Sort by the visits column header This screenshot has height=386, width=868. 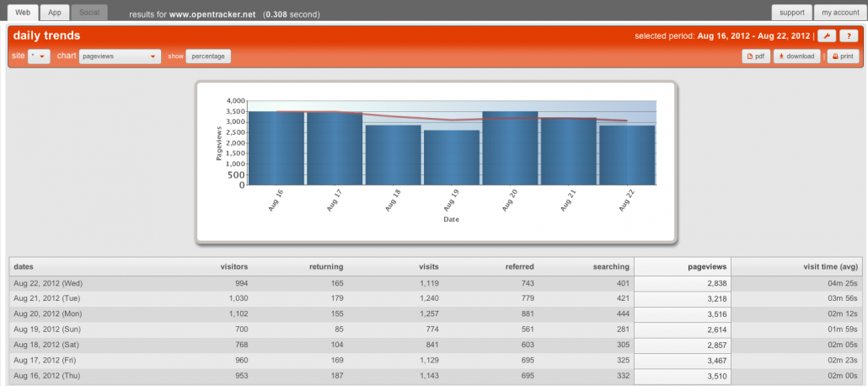click(x=428, y=266)
